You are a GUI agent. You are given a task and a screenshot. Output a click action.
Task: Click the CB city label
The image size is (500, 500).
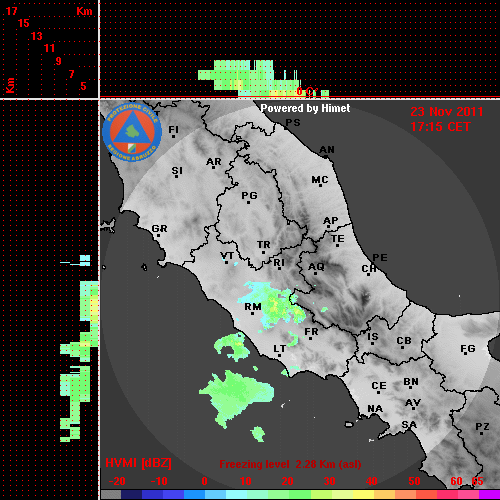pos(404,341)
